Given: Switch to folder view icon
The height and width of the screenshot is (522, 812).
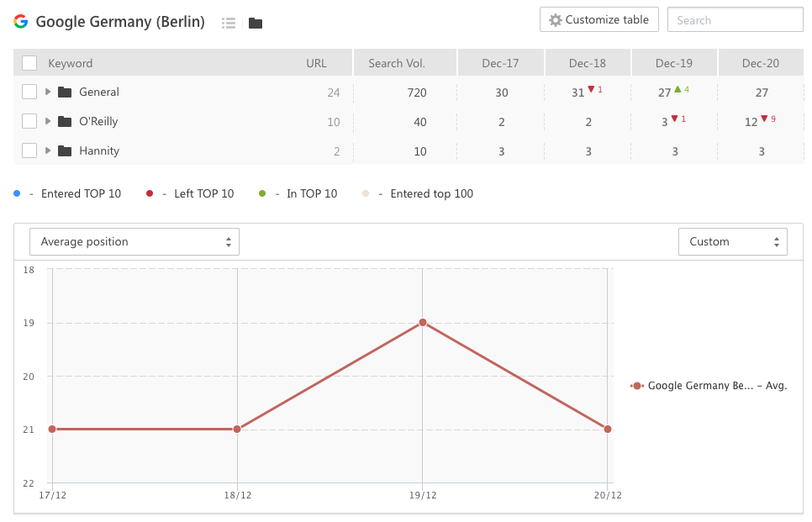Looking at the screenshot, I should pyautogui.click(x=256, y=23).
